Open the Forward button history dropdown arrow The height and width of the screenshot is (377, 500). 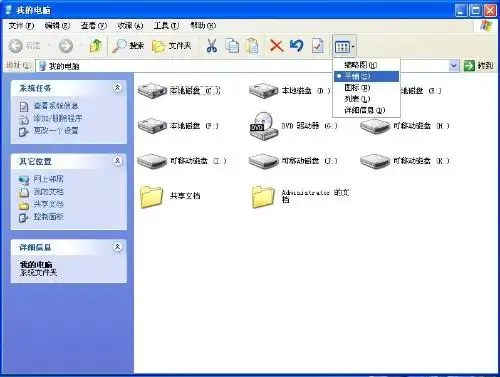click(x=81, y=46)
